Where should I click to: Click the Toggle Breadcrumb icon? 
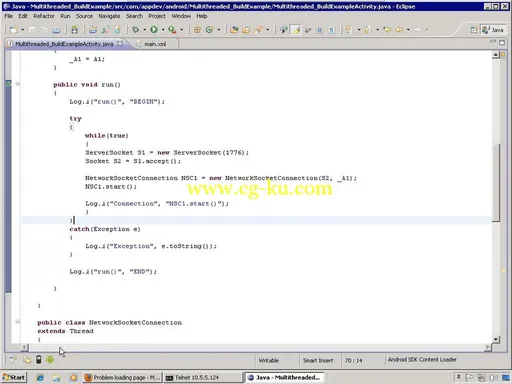point(283,30)
